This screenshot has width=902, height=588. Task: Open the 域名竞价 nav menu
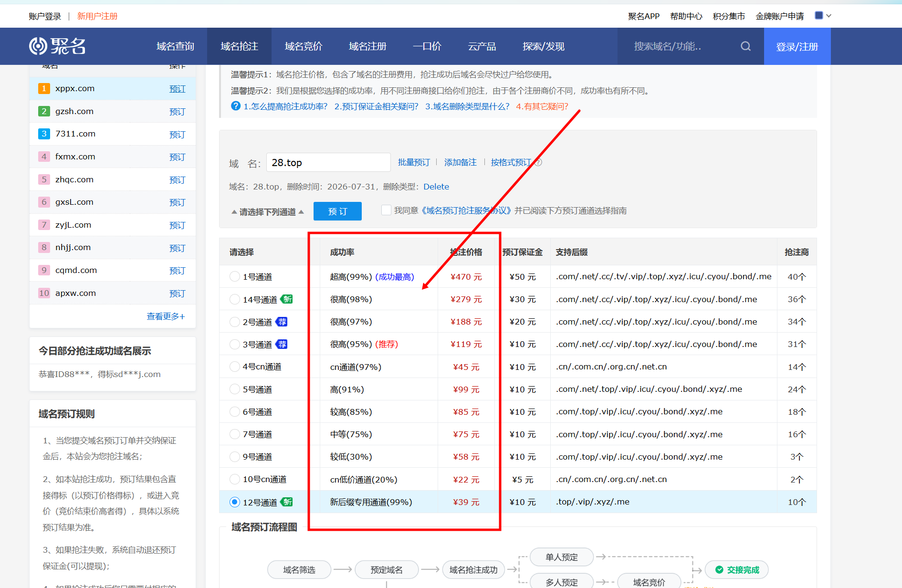point(304,46)
